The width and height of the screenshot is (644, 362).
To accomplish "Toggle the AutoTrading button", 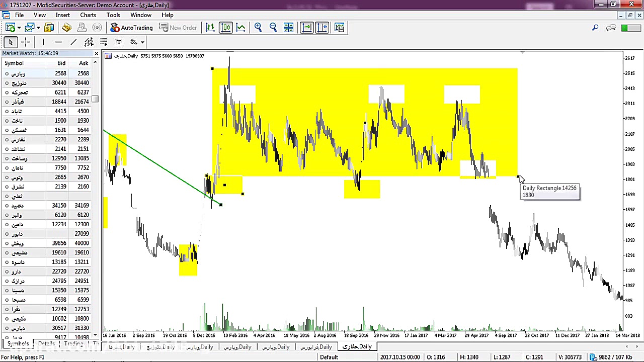I will [131, 28].
